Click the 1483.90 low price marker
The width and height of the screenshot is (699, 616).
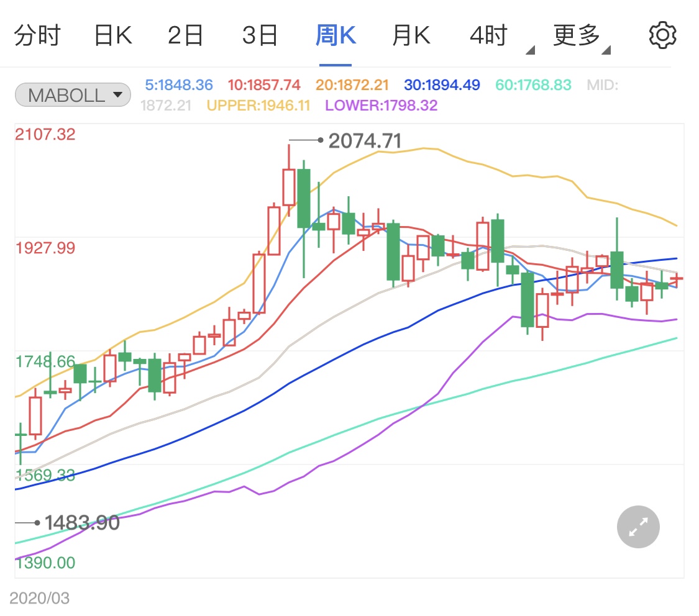tap(81, 523)
